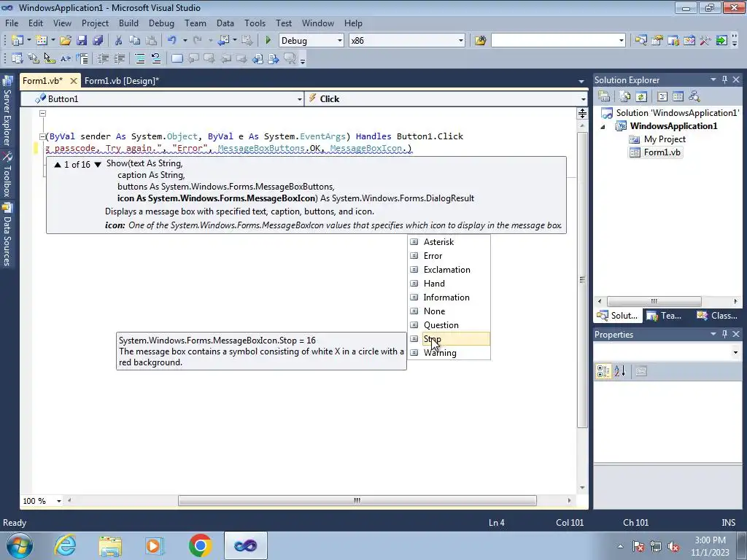Viewport: 747px width, 560px height.
Task: Toggle auto-hide pin on Properties panel
Action: pos(724,334)
